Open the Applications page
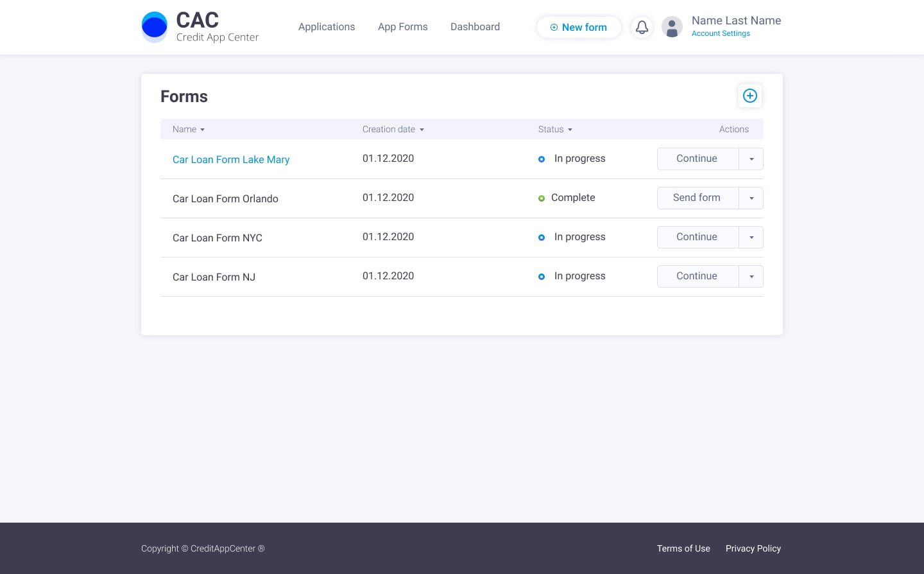This screenshot has height=574, width=924. 327,26
